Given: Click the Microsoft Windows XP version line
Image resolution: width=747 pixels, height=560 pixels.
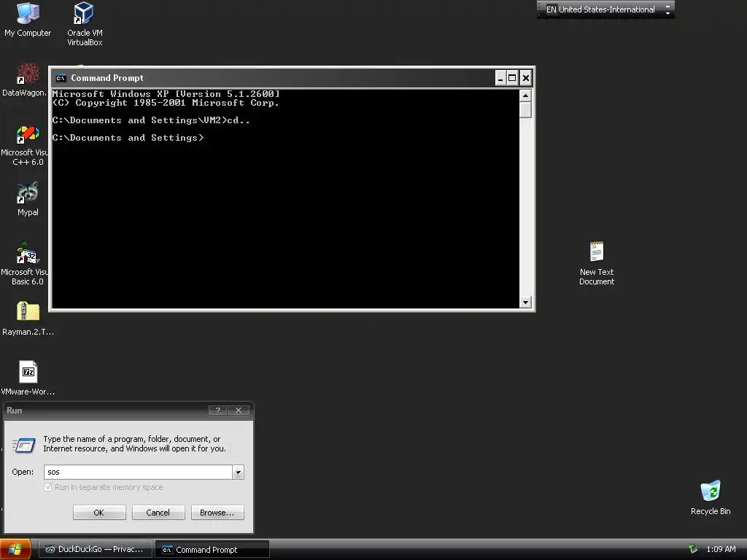Looking at the screenshot, I should [166, 94].
